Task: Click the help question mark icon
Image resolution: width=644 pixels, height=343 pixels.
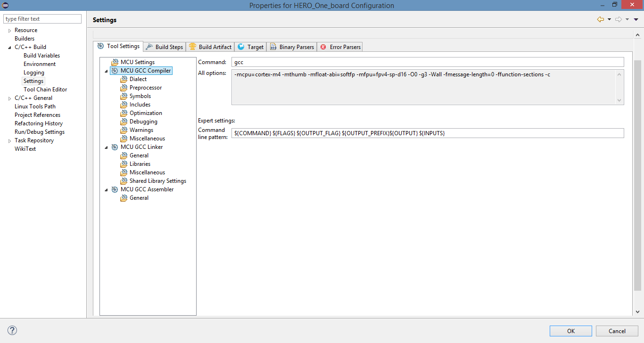Action: [x=12, y=330]
